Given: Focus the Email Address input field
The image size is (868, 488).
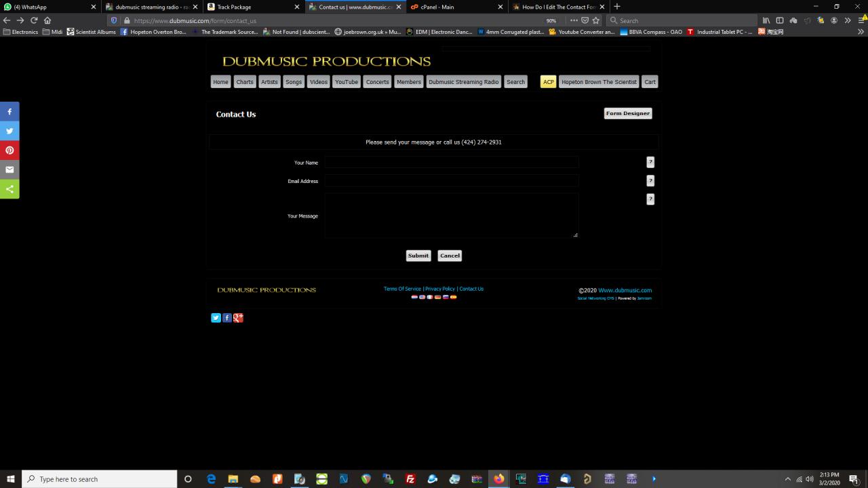Looking at the screenshot, I should tap(452, 181).
